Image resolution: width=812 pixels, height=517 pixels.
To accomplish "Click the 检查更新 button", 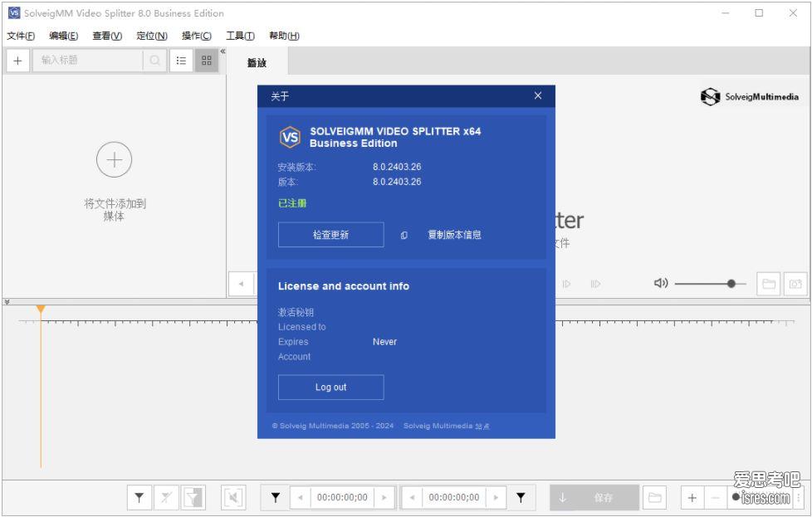I will tap(331, 235).
